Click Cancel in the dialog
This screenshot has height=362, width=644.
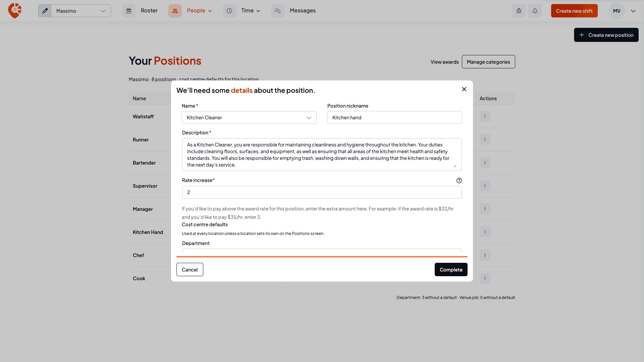(190, 269)
